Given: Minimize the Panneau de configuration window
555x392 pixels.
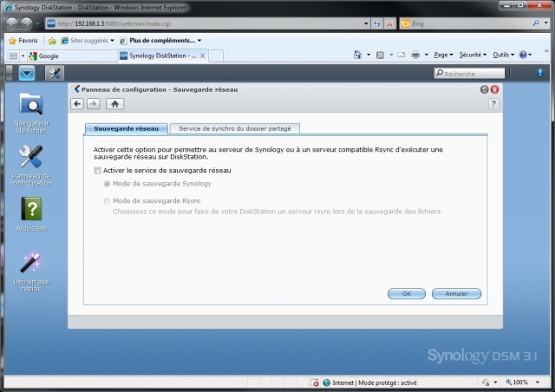Looking at the screenshot, I should point(484,89).
